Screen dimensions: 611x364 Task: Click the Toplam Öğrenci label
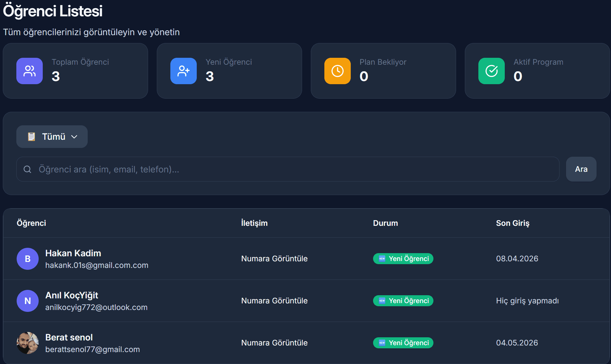coord(80,62)
